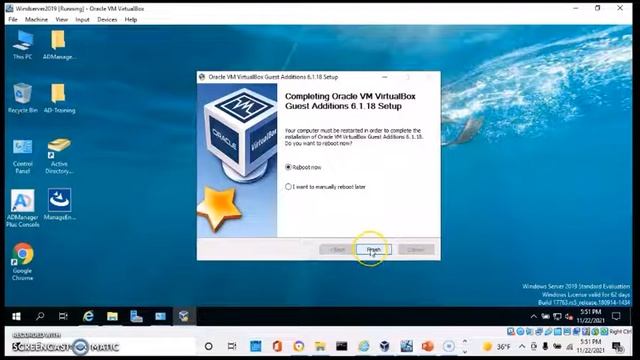Click the host Cortana circle icon

[x=209, y=347]
